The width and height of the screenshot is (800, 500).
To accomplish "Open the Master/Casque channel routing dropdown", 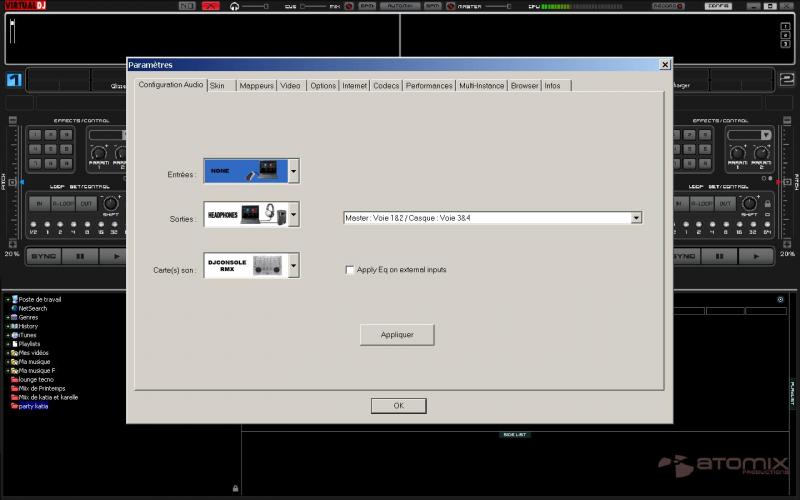I will 636,217.
